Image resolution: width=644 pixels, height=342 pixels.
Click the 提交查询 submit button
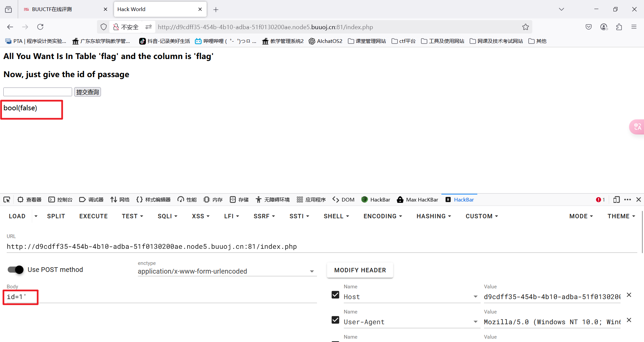[x=87, y=92]
